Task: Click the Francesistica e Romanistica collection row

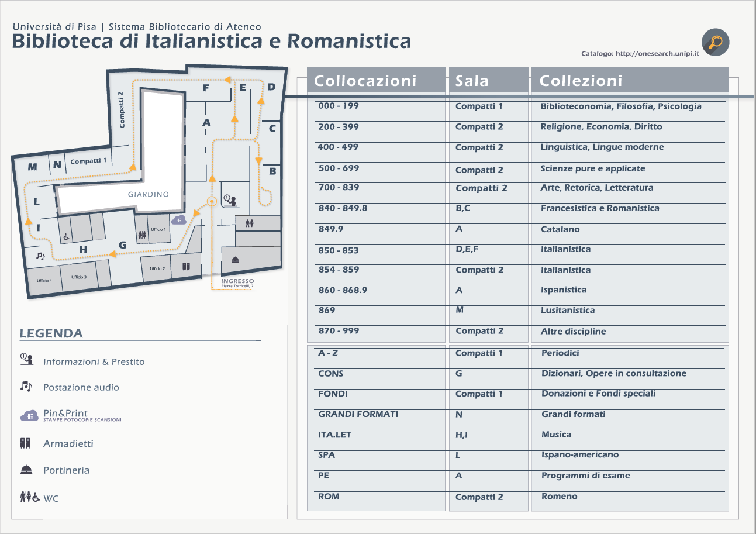Action: click(x=600, y=208)
